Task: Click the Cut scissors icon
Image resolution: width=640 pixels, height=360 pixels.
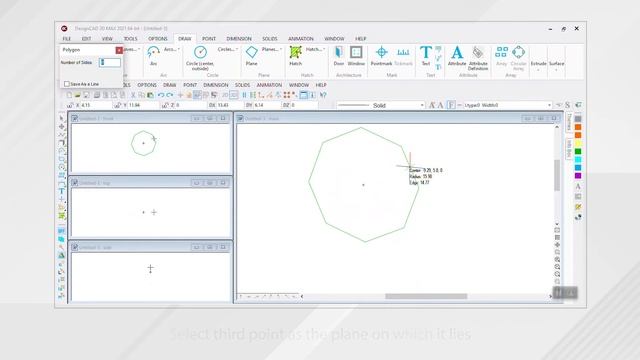Action: pyautogui.click(x=133, y=95)
